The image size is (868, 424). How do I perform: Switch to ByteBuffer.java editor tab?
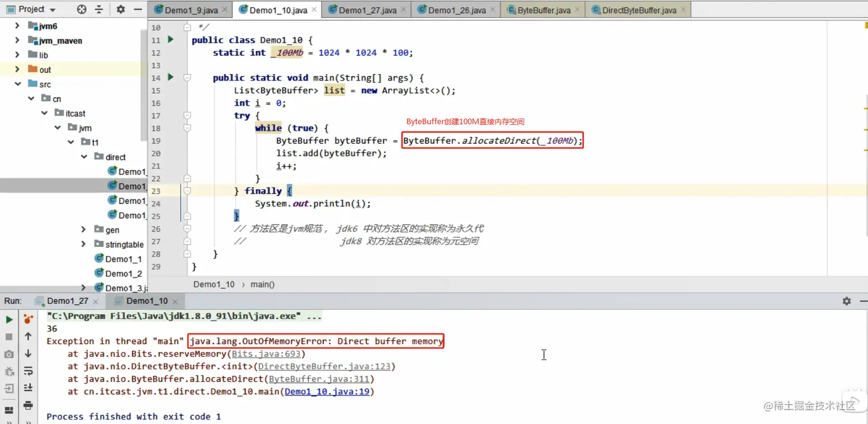[x=542, y=10]
